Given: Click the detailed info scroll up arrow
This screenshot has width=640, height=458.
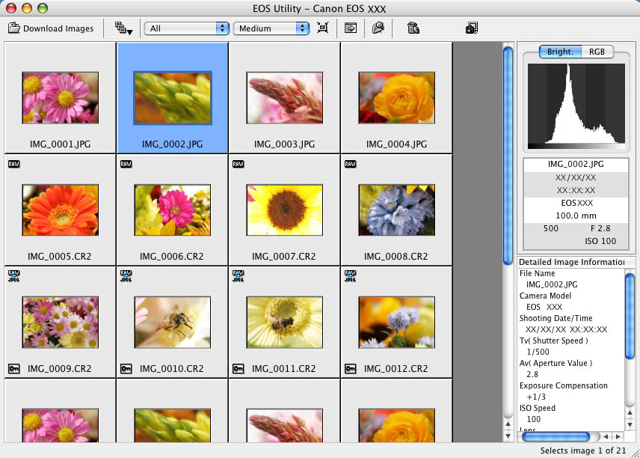Looking at the screenshot, I should tap(630, 413).
